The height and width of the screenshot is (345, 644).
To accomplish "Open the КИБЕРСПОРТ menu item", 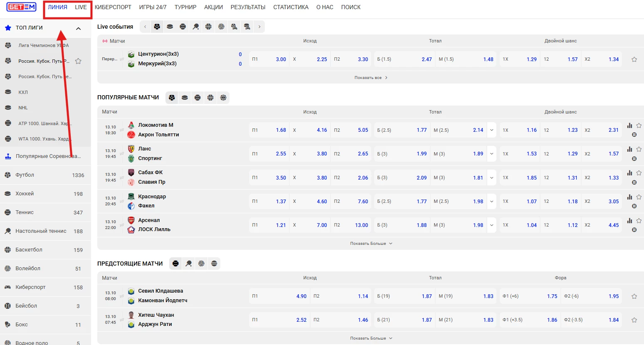I will [113, 7].
